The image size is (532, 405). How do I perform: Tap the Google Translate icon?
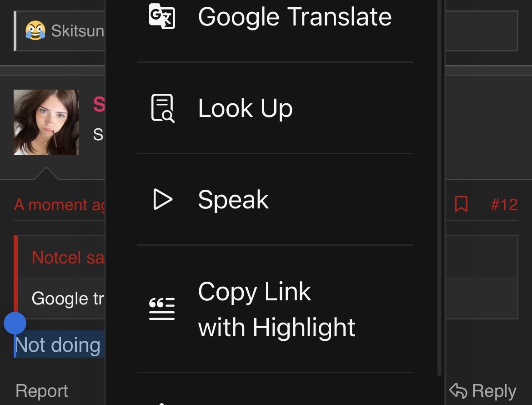coord(162,16)
